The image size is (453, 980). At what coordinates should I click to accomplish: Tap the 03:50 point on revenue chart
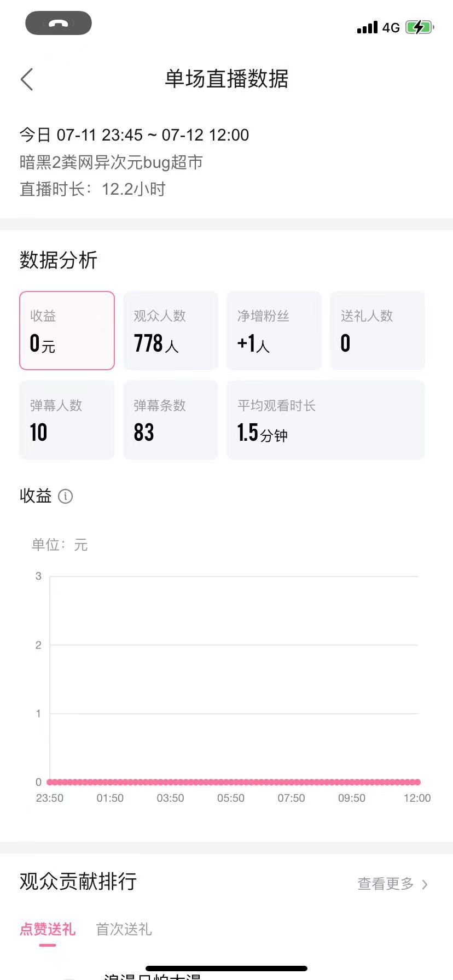click(x=171, y=782)
